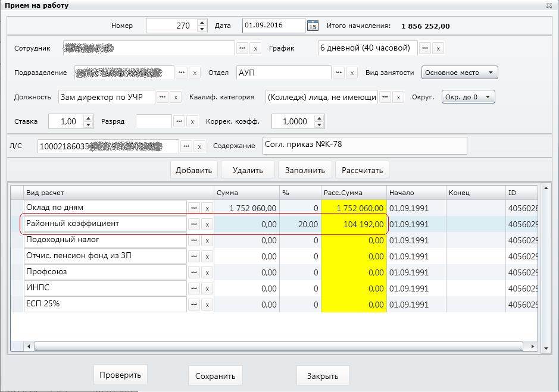Increase Ставка with the up arrow
The width and height of the screenshot is (559, 392).
89,118
